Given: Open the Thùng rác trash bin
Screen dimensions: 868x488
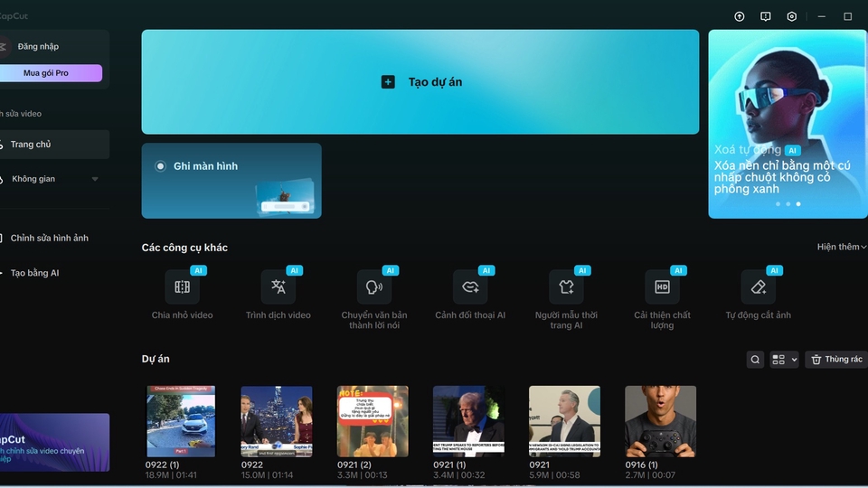Looking at the screenshot, I should coord(835,360).
